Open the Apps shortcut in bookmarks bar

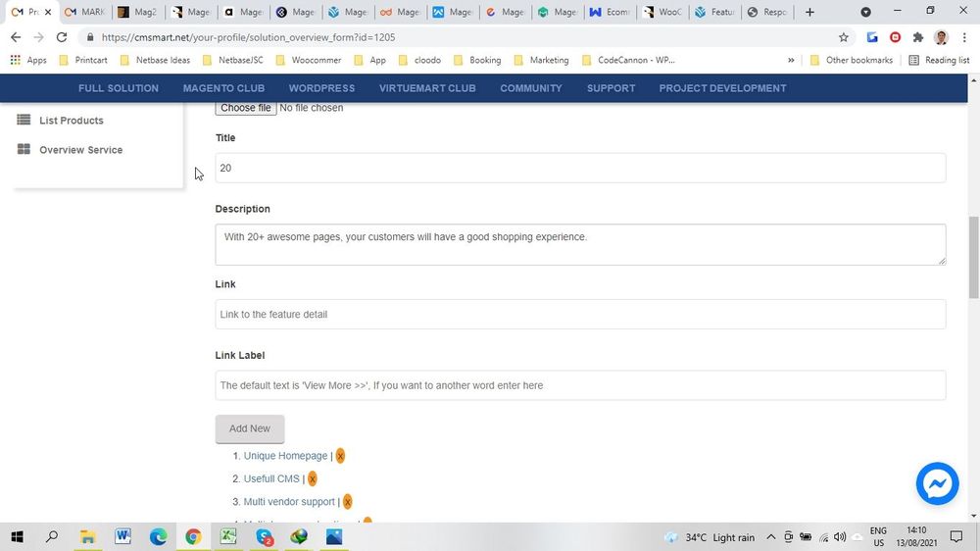point(27,60)
